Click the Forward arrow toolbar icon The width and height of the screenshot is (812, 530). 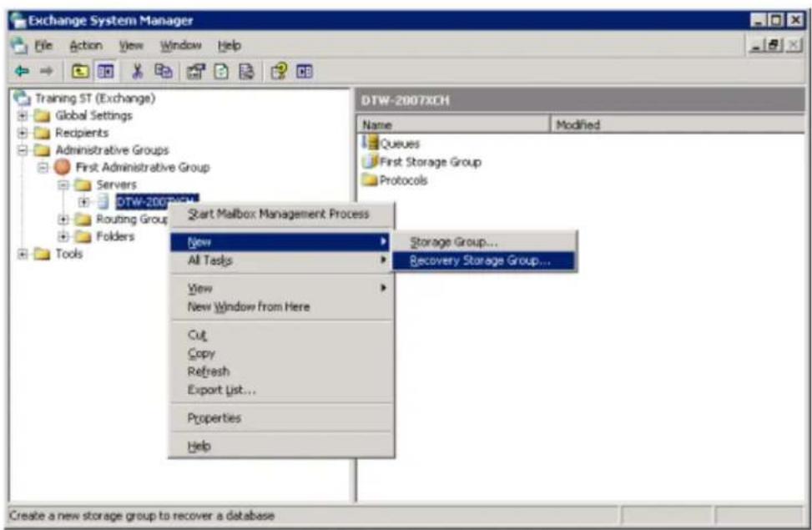tap(47, 71)
